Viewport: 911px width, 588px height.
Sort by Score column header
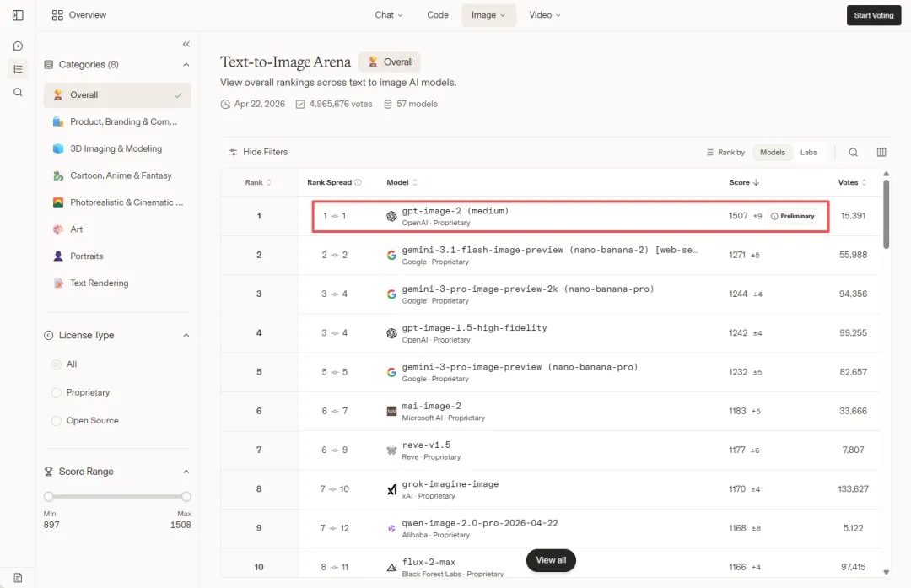(x=744, y=182)
